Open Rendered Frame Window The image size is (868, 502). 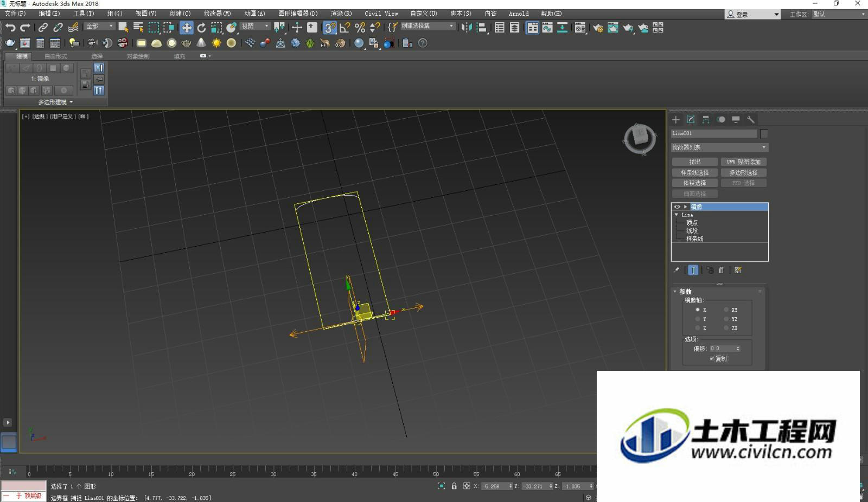[613, 28]
